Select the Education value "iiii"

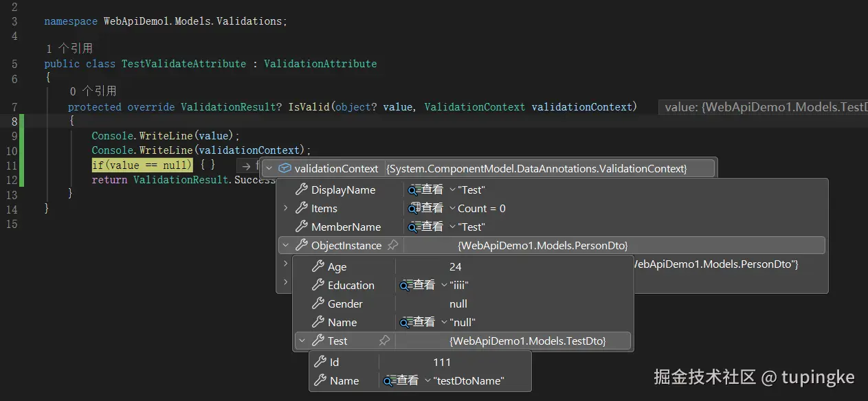458,285
